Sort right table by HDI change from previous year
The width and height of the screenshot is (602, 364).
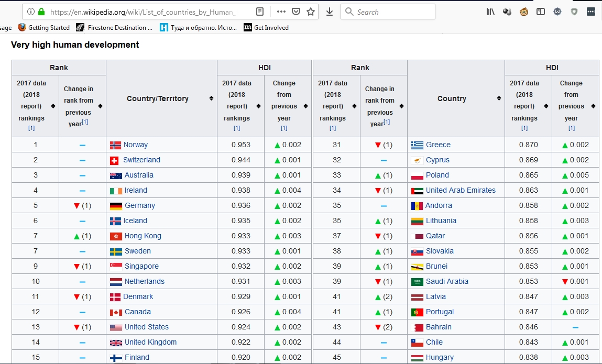coord(593,106)
